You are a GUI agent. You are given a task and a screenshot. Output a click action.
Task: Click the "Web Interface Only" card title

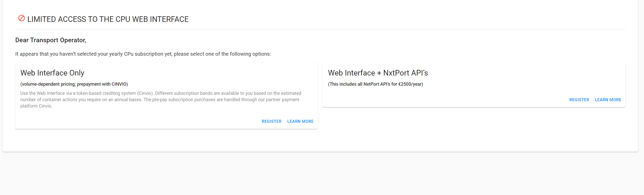(52, 73)
